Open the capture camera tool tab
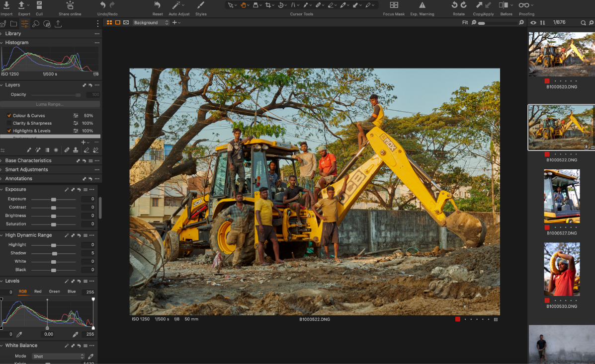The height and width of the screenshot is (364, 595). [x=2, y=24]
